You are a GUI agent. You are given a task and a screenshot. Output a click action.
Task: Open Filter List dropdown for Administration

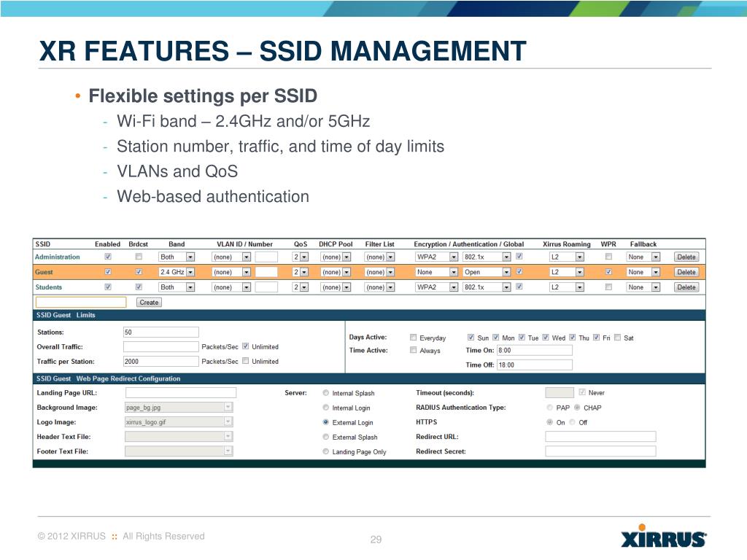(x=379, y=257)
